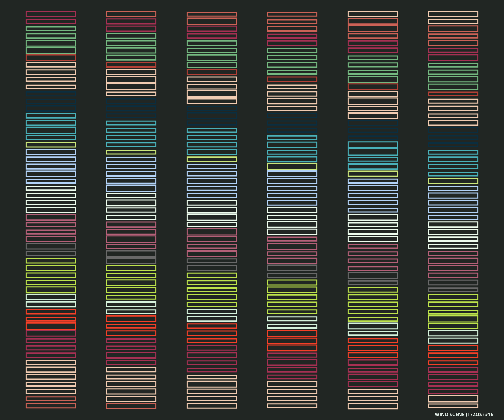Click third column's pale yellow rectangle below teal group
Viewport: 504px width, 420px height.
(x=212, y=159)
